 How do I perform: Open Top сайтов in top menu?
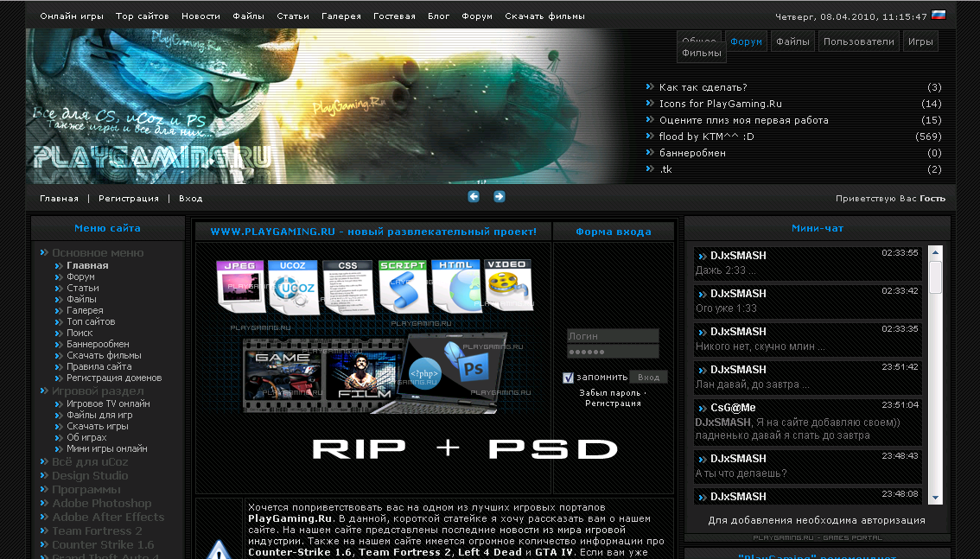(x=143, y=16)
